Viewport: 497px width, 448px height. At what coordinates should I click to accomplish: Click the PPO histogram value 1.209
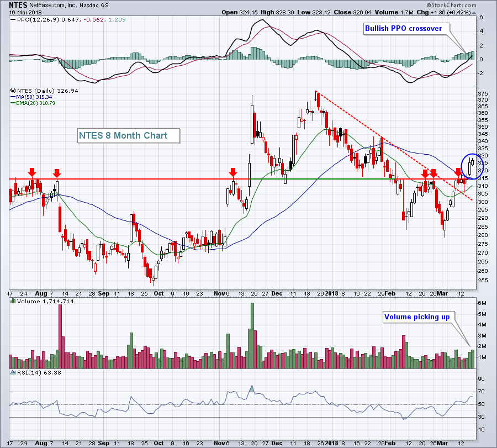tap(117, 20)
